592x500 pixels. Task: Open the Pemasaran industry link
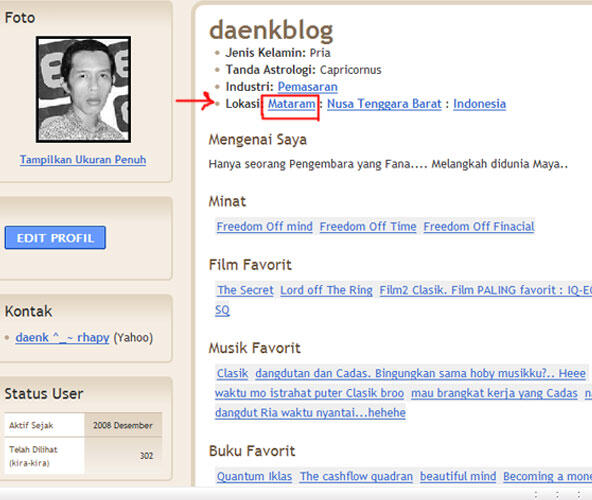(x=308, y=87)
